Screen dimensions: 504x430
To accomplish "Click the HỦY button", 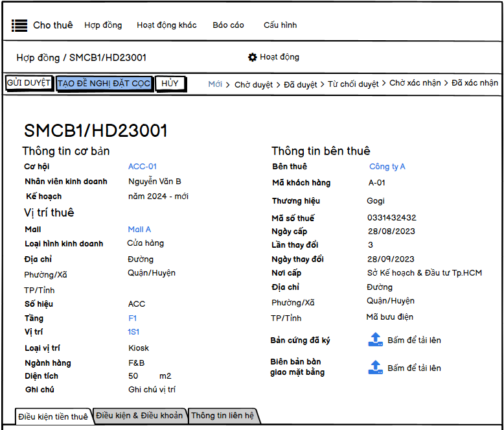I will 170,84.
